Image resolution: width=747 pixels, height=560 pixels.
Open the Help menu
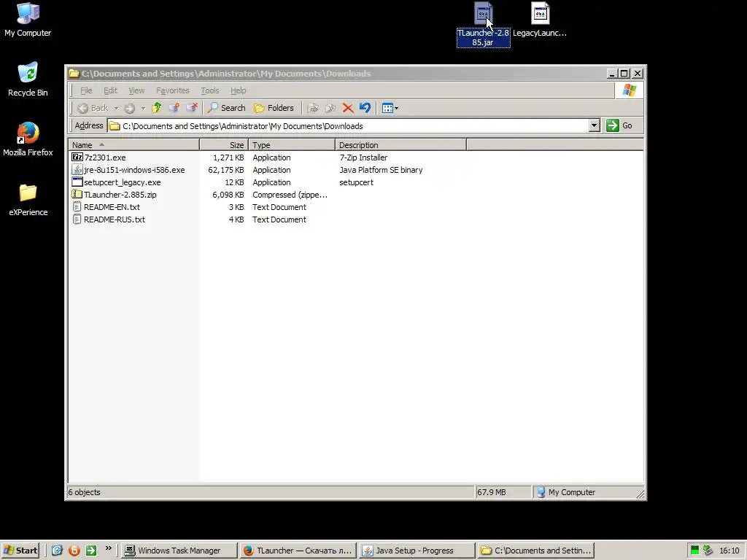239,90
